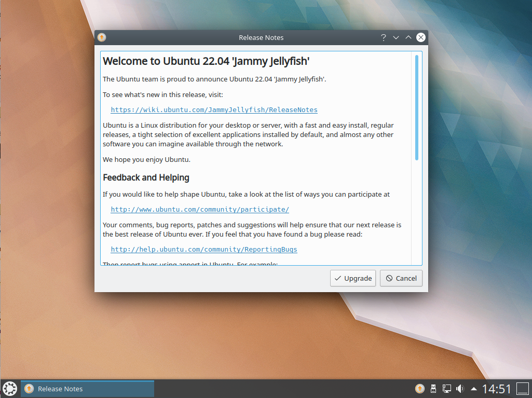Click the update notifier tray icon
The width and height of the screenshot is (532, 398).
pyautogui.click(x=420, y=389)
